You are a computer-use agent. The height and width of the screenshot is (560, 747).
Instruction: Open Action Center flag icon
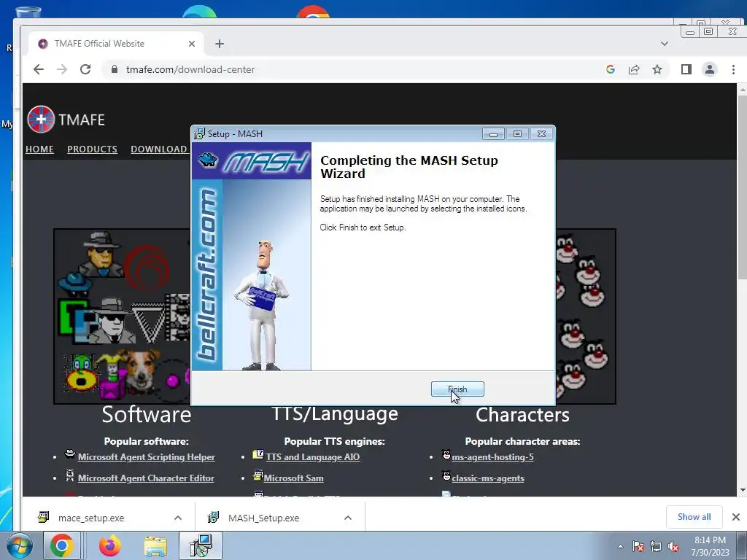[638, 546]
